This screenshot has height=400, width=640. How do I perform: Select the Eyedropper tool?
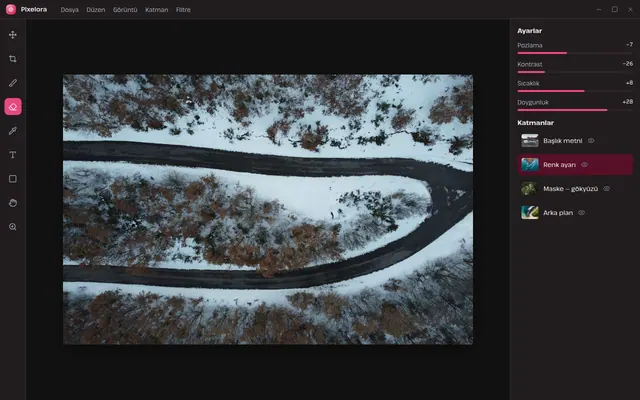pos(13,131)
